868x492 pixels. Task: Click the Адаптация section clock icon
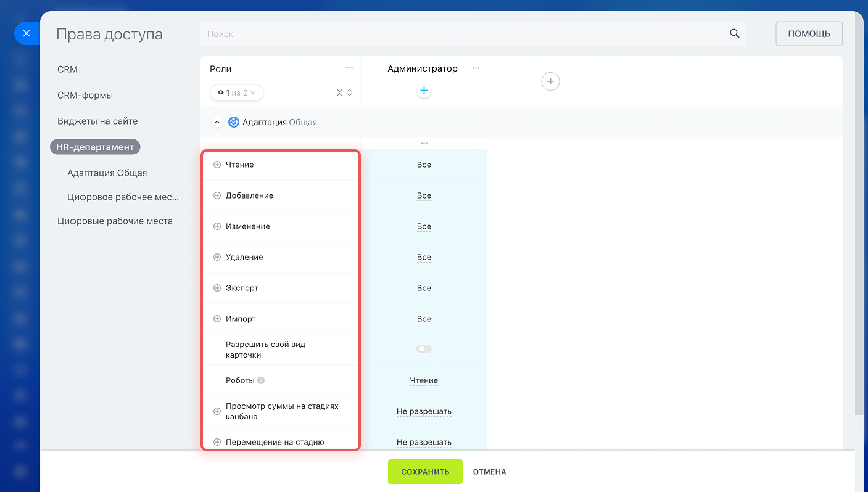(x=233, y=122)
